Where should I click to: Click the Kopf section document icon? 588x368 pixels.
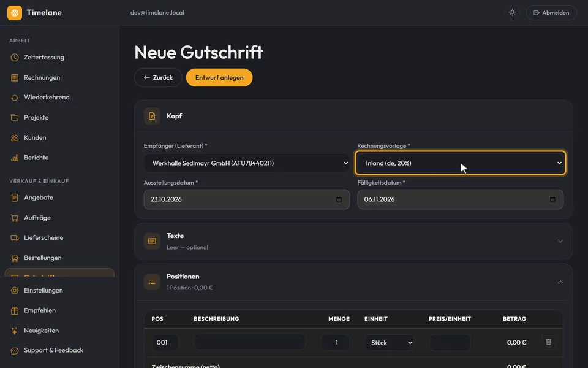pos(152,116)
